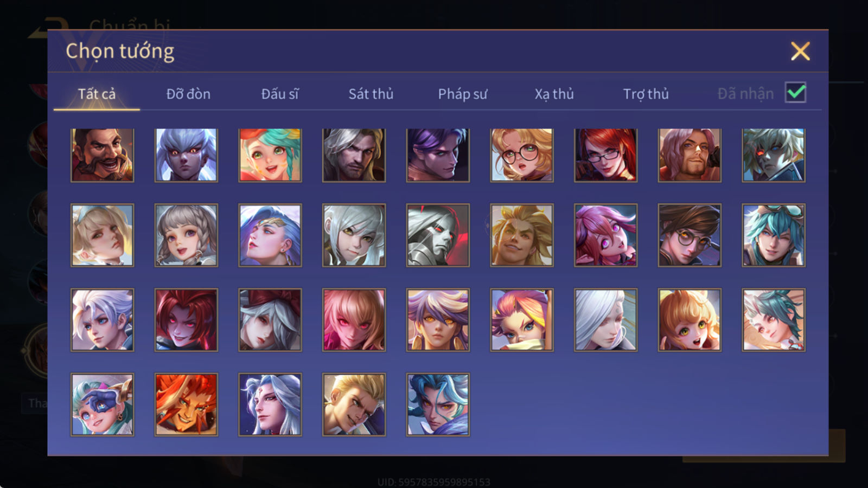Choose the hero with blue eye mask
Viewport: 868px width, 488px height.
pyautogui.click(x=102, y=404)
